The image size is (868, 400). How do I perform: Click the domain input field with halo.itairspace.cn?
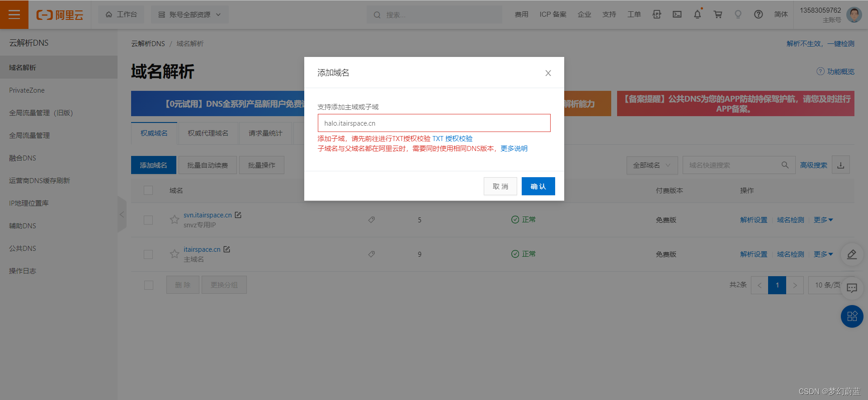(434, 123)
